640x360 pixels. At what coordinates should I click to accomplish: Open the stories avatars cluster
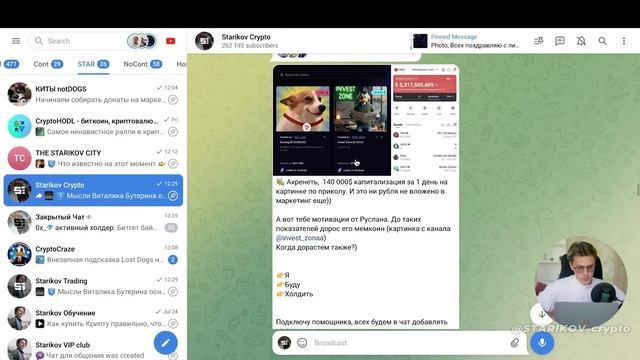[142, 41]
